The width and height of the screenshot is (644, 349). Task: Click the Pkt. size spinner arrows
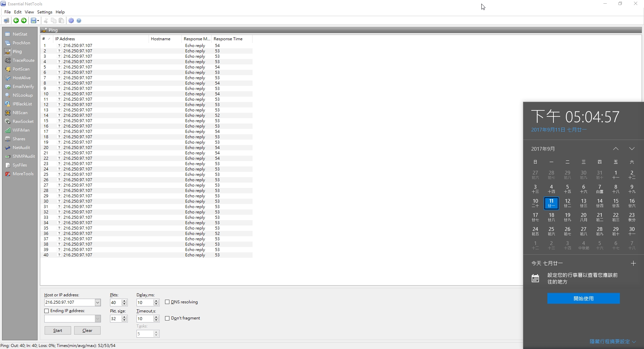(124, 319)
